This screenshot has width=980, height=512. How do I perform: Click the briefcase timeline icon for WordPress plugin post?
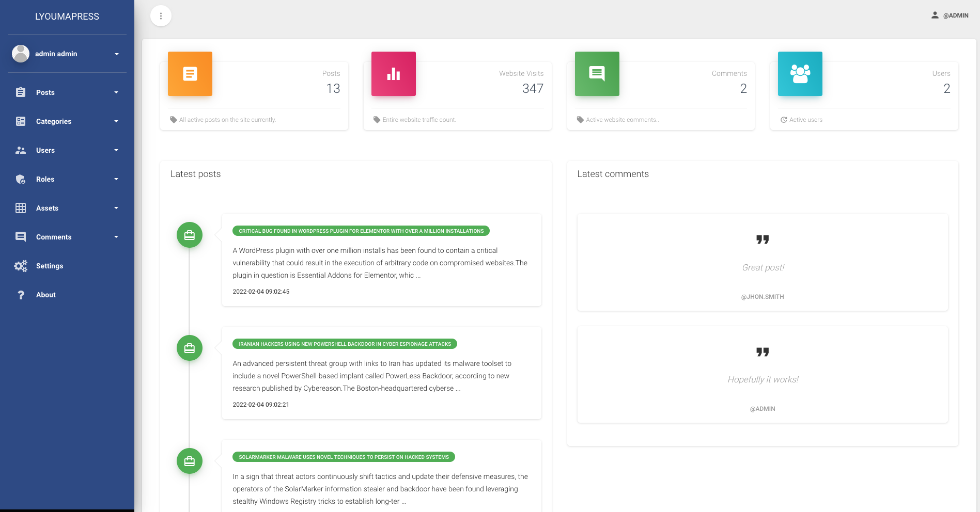click(190, 235)
